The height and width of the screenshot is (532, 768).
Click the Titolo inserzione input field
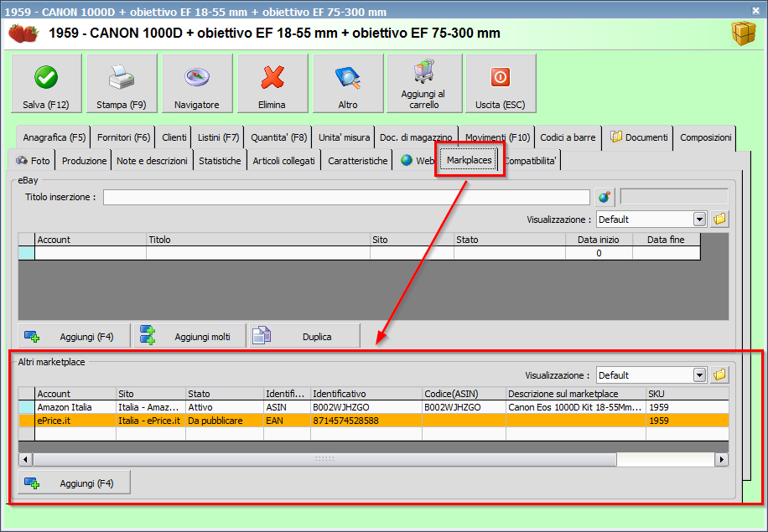point(346,197)
